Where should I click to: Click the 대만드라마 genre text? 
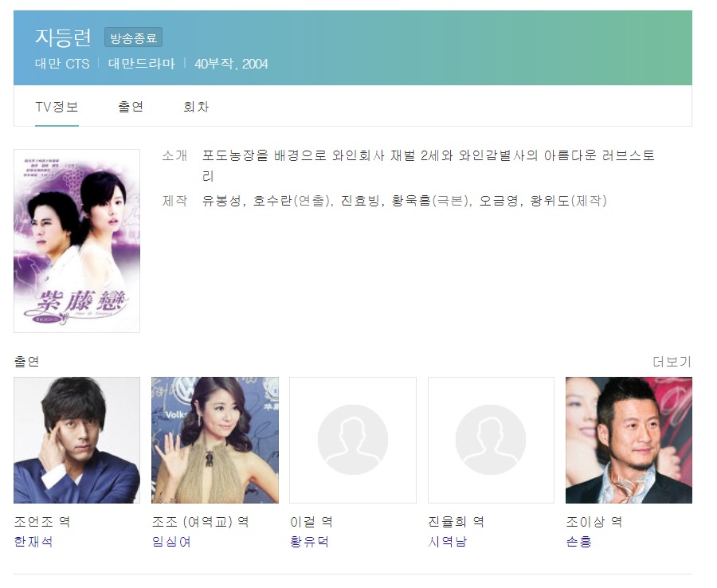[142, 64]
